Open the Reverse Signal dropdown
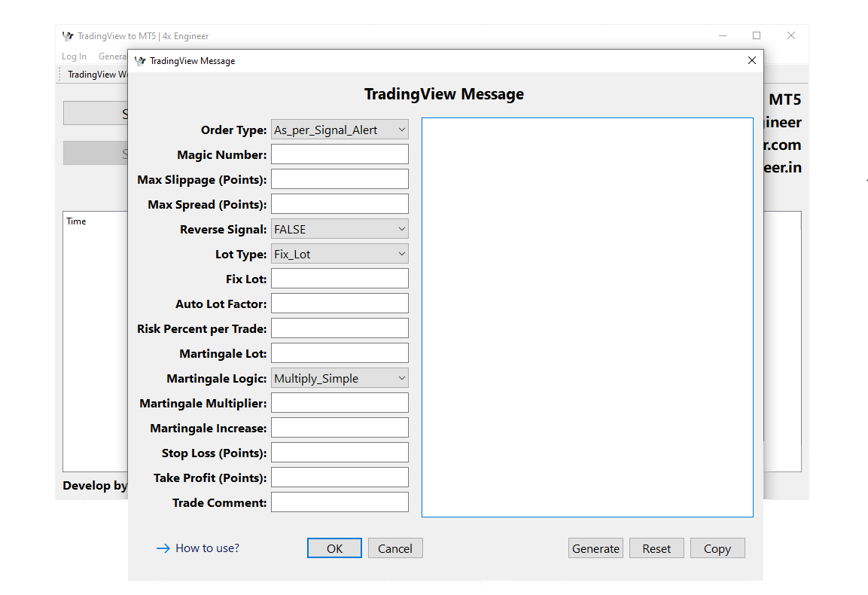Screen dimensions: 868x595 coord(340,230)
